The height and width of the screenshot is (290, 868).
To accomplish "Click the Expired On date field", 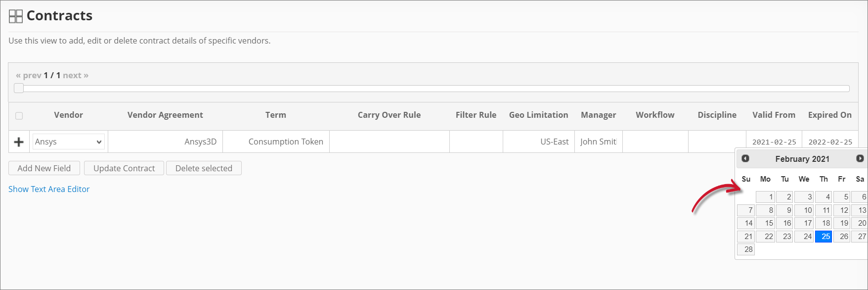I will tap(830, 142).
